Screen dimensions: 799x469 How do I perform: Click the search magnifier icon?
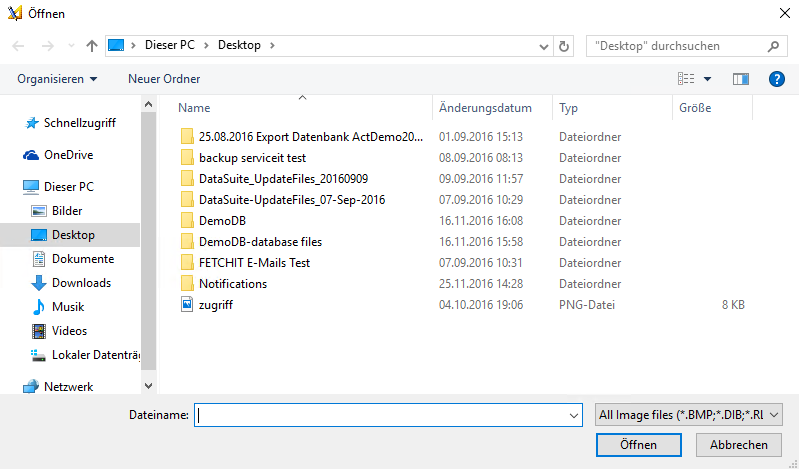point(773,46)
